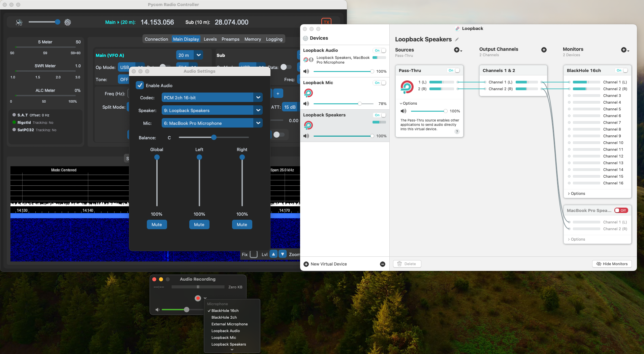Open Op Mode USB dropdown

[x=131, y=67]
